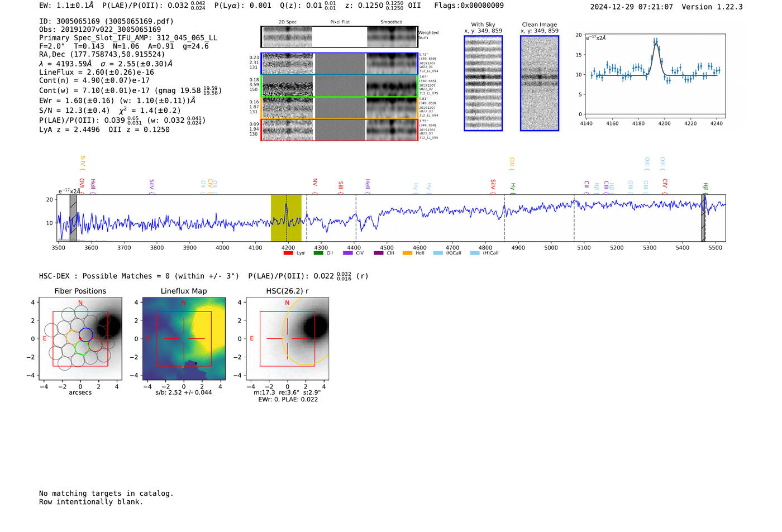Click the ID: 3005065169 text line
Image resolution: width=782 pixels, height=532 pixels.
pyautogui.click(x=106, y=21)
